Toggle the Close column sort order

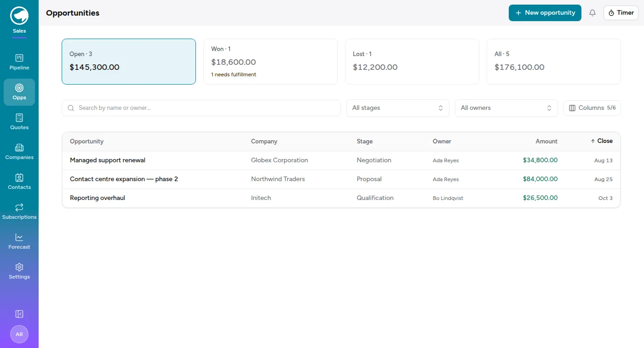point(602,141)
